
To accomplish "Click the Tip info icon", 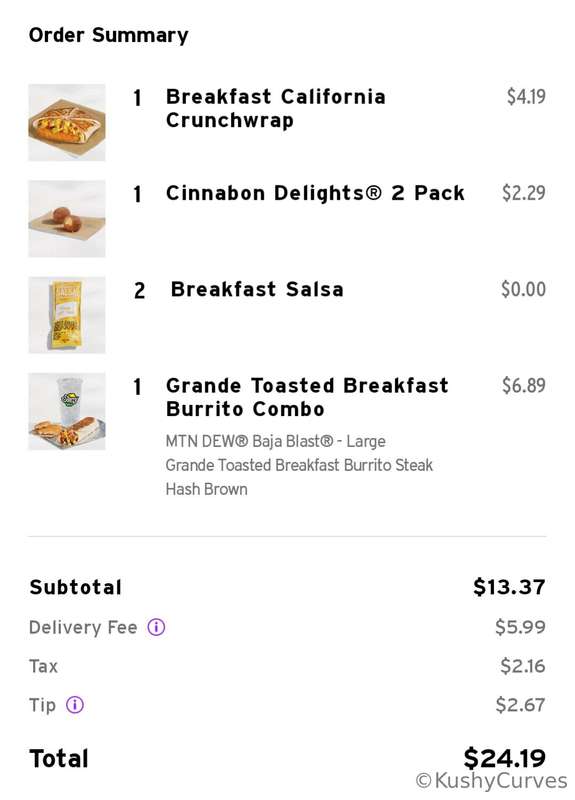I will point(74,705).
